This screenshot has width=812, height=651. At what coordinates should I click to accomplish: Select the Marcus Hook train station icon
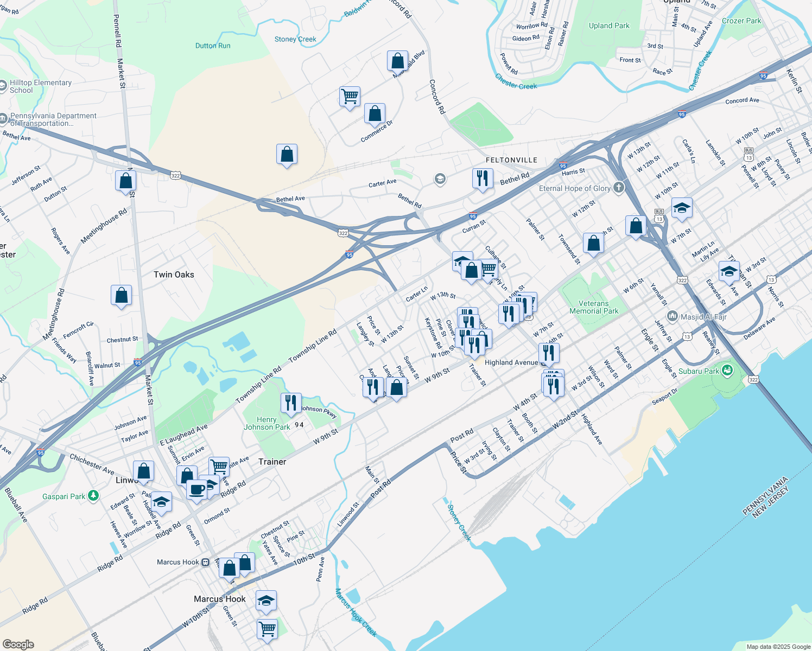[205, 562]
